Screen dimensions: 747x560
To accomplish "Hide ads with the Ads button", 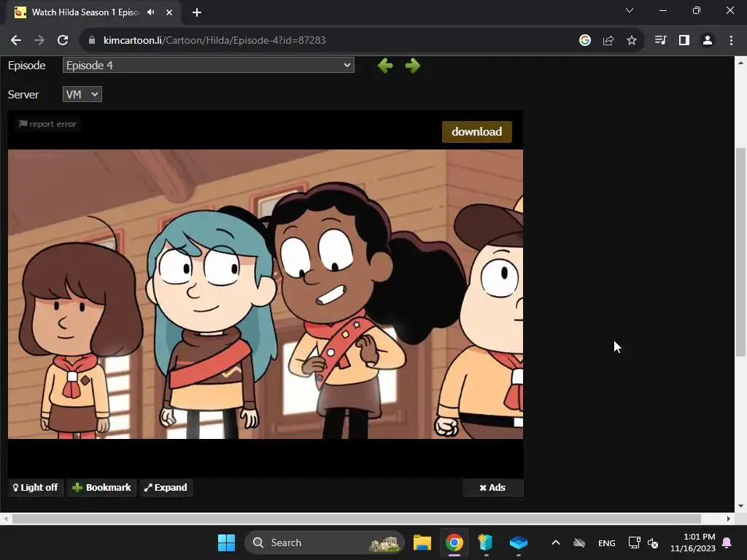I will [x=492, y=488].
